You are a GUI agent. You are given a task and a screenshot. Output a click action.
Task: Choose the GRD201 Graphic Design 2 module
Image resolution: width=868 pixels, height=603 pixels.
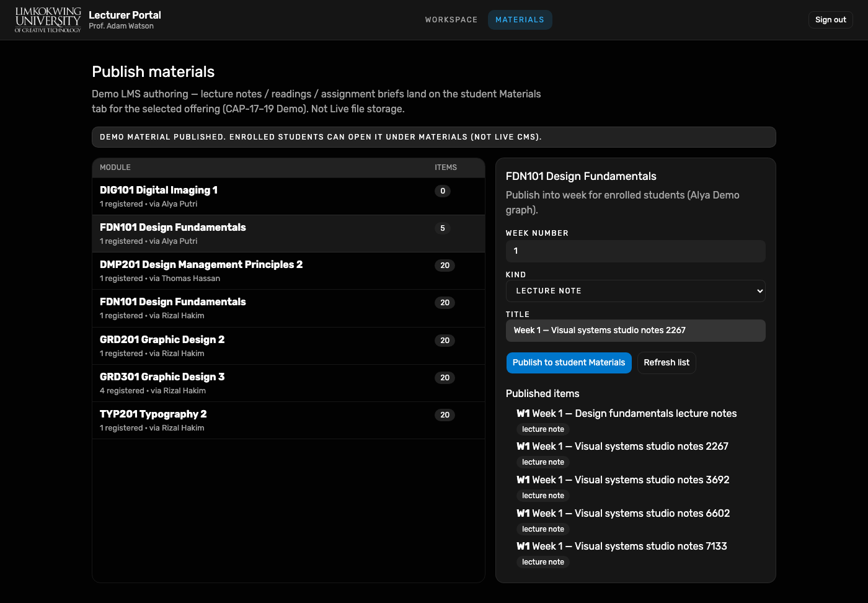[288, 346]
